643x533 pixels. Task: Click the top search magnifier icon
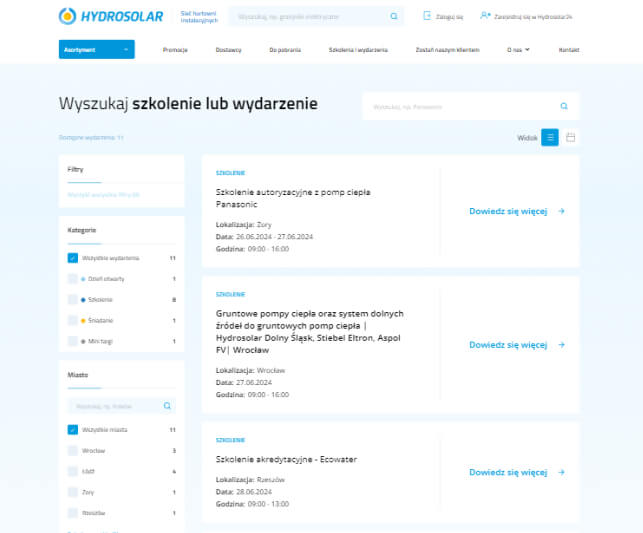[394, 16]
